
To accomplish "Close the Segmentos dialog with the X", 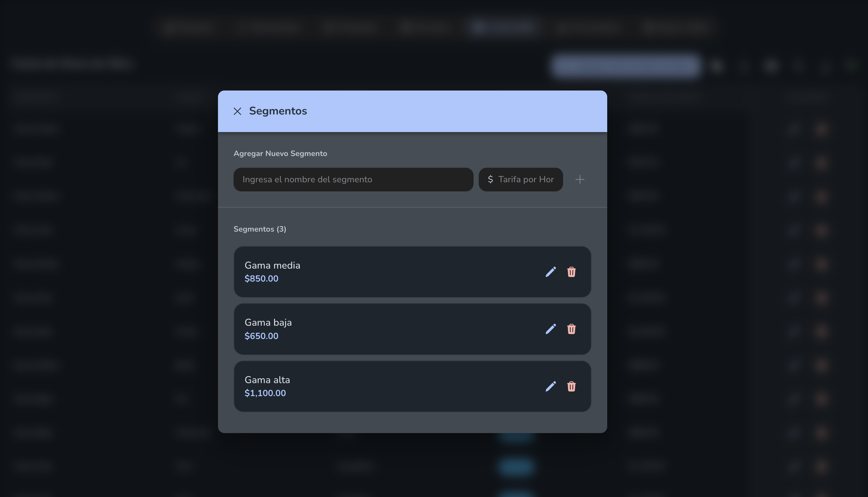I will pyautogui.click(x=237, y=111).
